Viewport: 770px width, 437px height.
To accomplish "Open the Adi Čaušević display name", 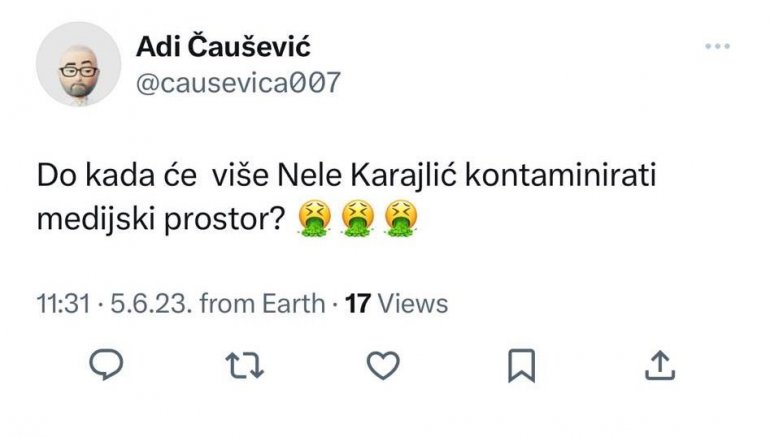I will 224,48.
